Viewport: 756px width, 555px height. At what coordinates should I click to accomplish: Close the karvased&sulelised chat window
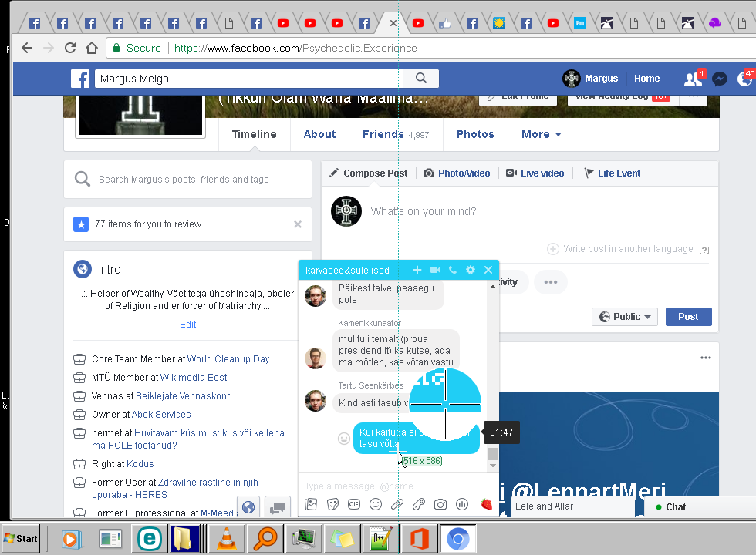point(488,270)
